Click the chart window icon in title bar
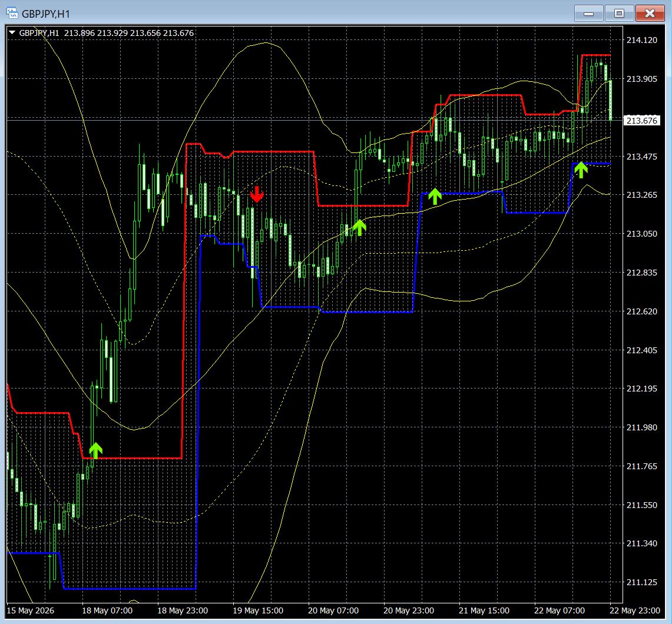The image size is (672, 624). tap(12, 14)
